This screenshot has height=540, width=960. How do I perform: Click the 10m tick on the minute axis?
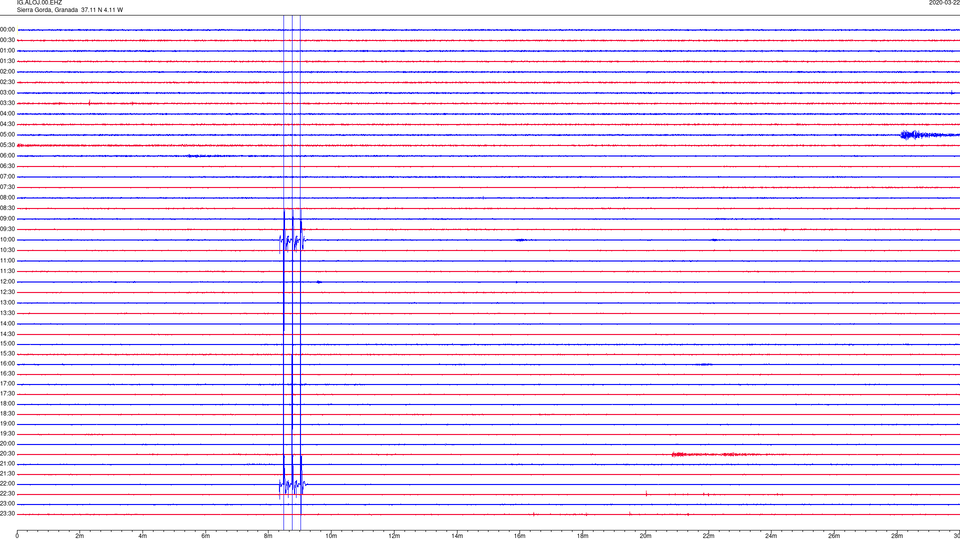(x=331, y=536)
